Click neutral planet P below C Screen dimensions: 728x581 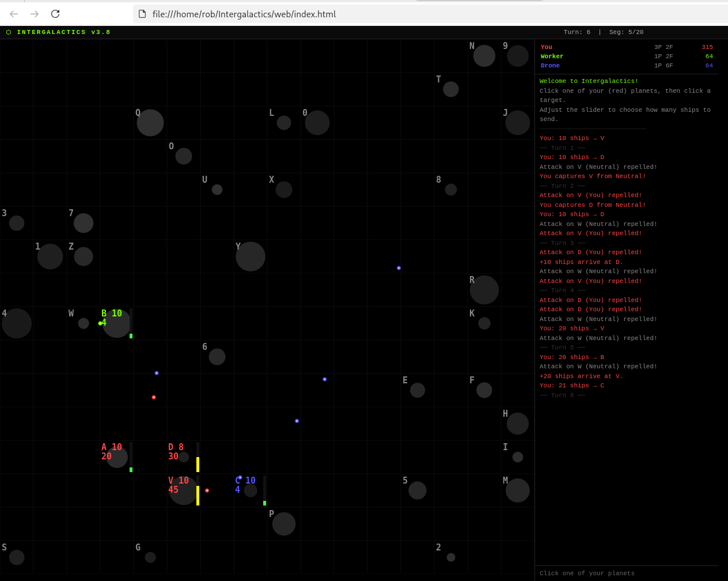284,524
